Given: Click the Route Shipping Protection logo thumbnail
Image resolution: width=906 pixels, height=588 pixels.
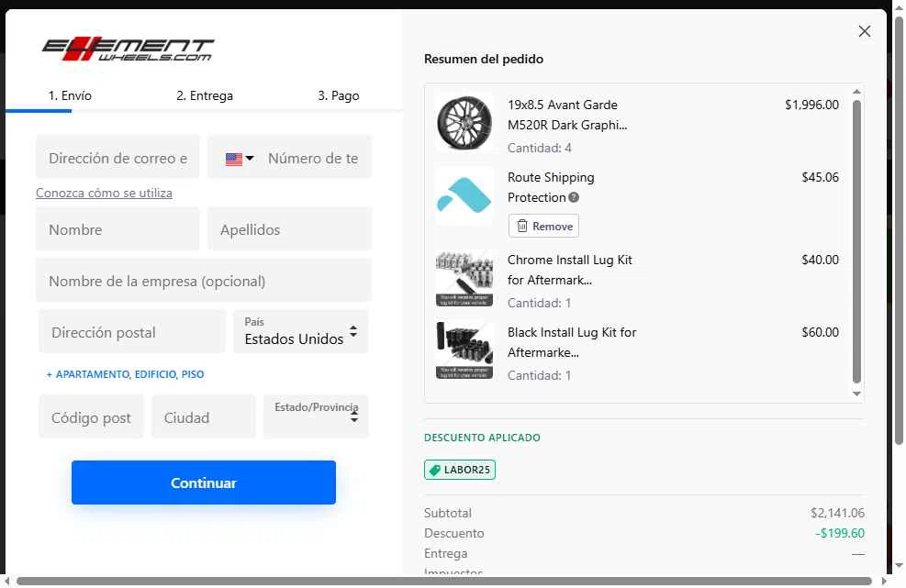Looking at the screenshot, I should click(464, 195).
